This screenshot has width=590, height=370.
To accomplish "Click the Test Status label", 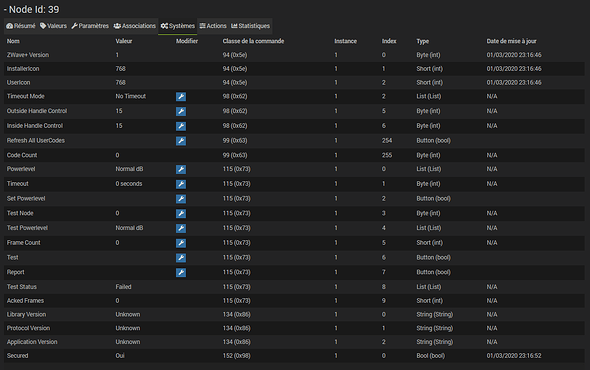I will pyautogui.click(x=22, y=287).
